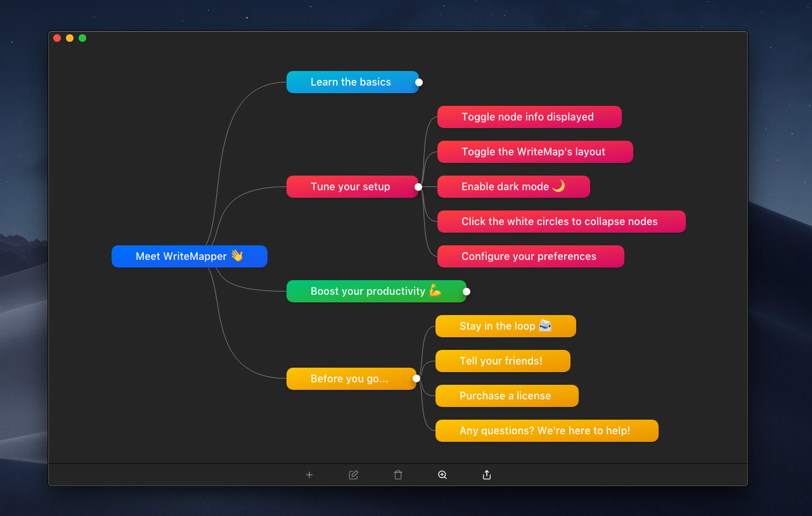812x516 pixels.
Task: Select the Purchase a license node
Action: coord(507,396)
